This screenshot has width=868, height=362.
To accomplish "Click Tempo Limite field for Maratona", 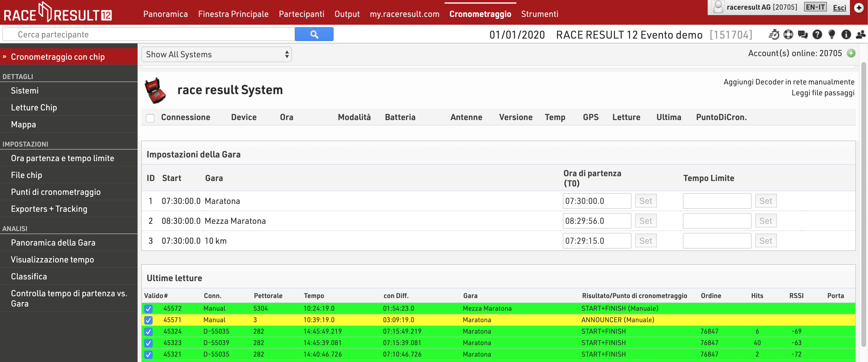I will tap(717, 201).
